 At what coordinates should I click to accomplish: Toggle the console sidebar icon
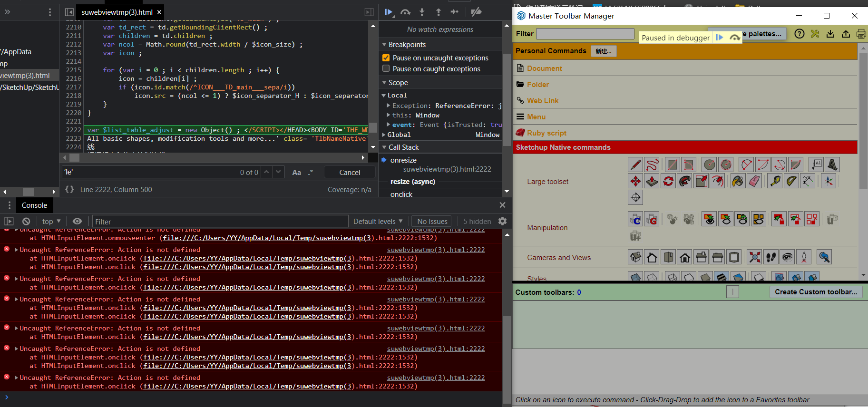[9, 222]
